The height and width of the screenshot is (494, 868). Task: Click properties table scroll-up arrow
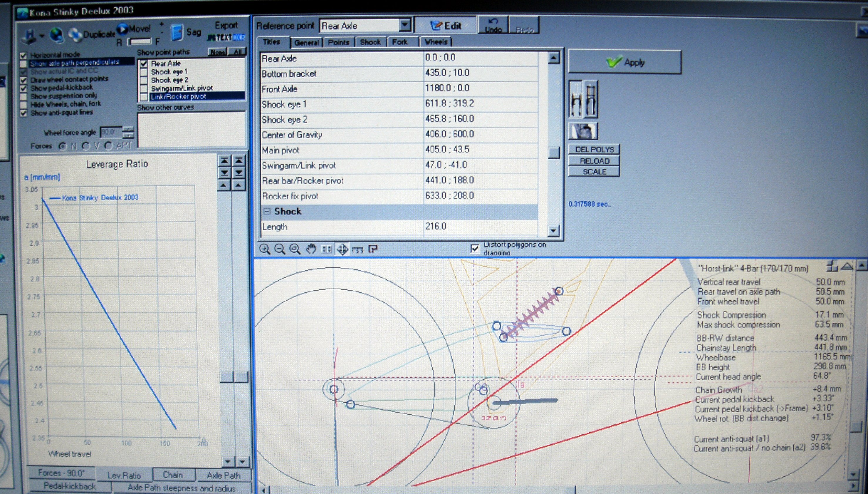(x=553, y=58)
